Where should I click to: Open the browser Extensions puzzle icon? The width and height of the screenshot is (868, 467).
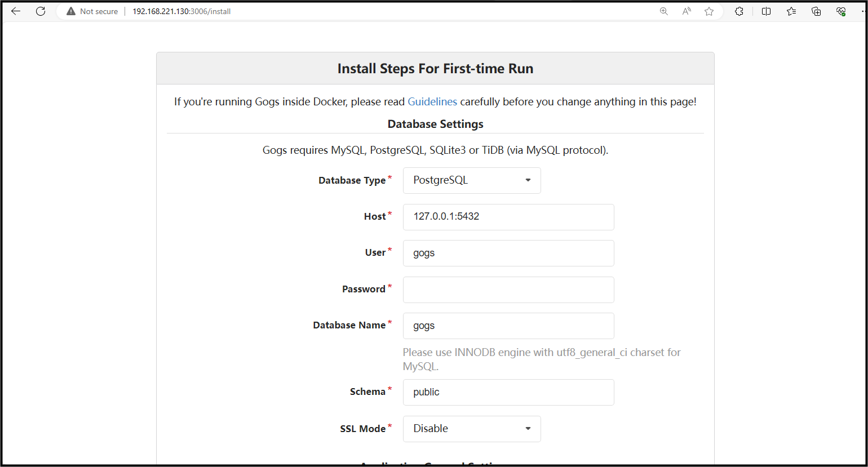click(739, 11)
